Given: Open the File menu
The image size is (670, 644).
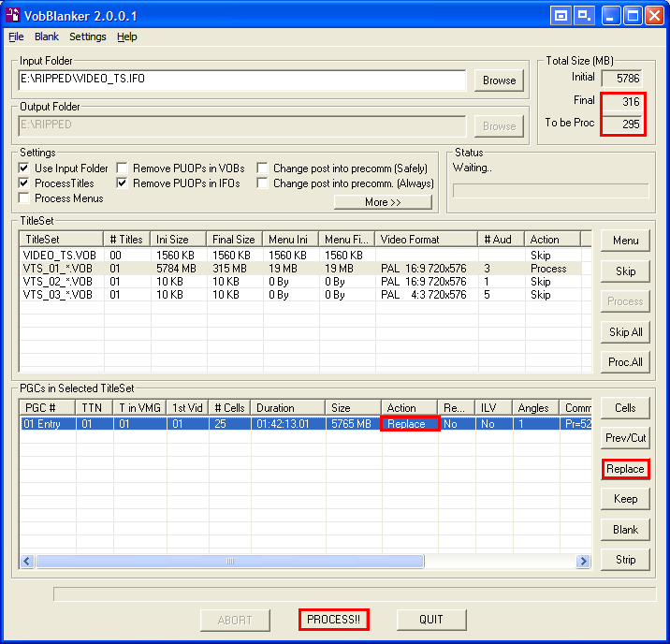Looking at the screenshot, I should point(16,37).
